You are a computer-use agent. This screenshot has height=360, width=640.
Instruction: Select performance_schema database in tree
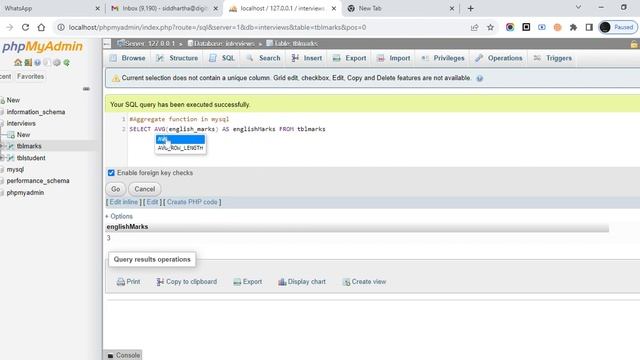[38, 181]
